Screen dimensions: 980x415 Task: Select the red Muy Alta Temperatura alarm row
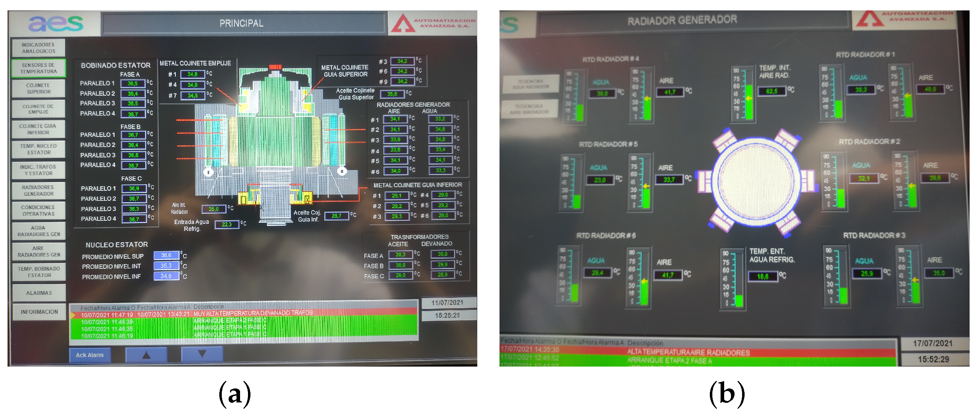(244, 313)
